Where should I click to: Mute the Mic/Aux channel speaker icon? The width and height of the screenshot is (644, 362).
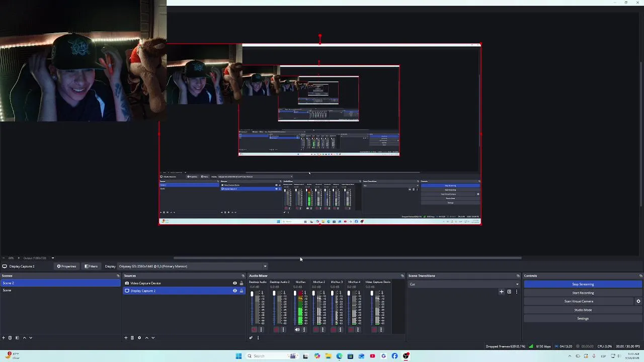[x=297, y=330]
